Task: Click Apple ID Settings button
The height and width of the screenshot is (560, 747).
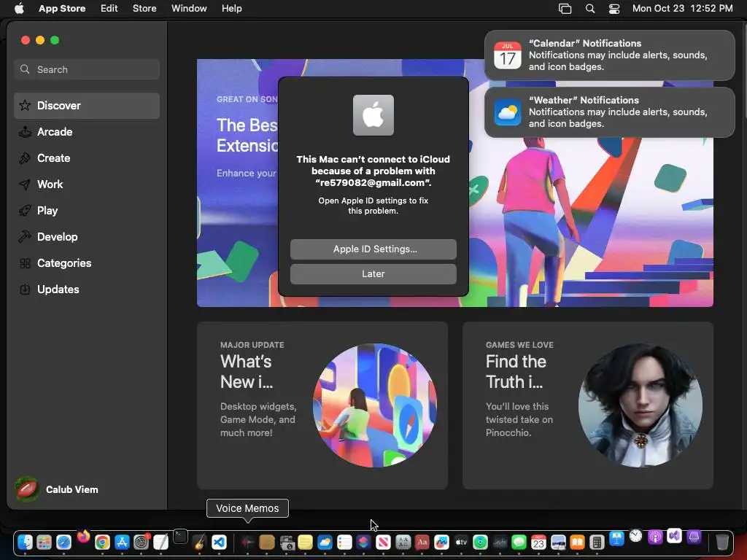Action: (373, 249)
